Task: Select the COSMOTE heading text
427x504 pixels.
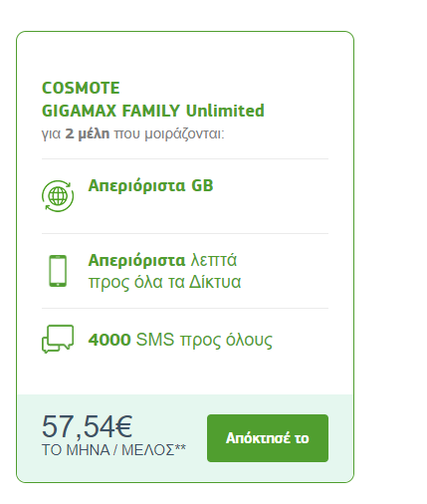Action: (81, 88)
